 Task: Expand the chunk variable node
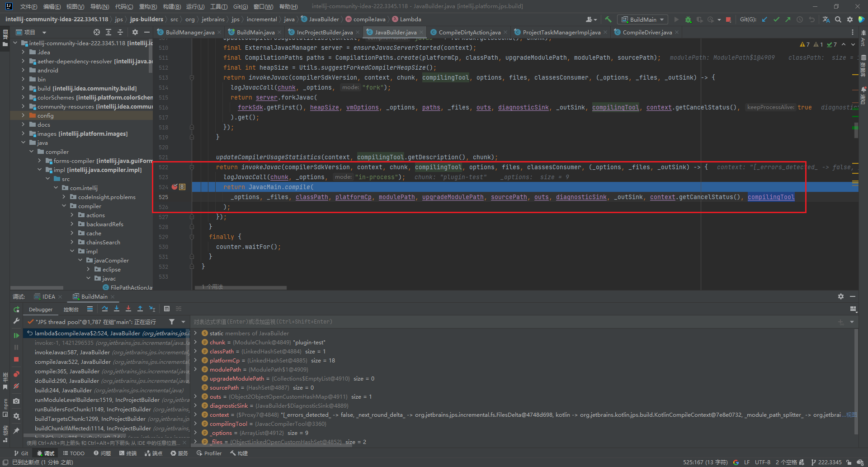[195, 342]
